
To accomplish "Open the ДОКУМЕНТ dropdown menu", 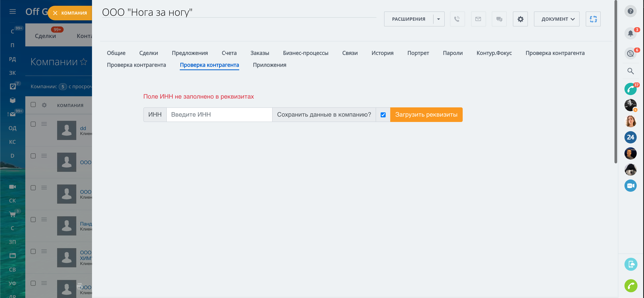I will (x=556, y=19).
